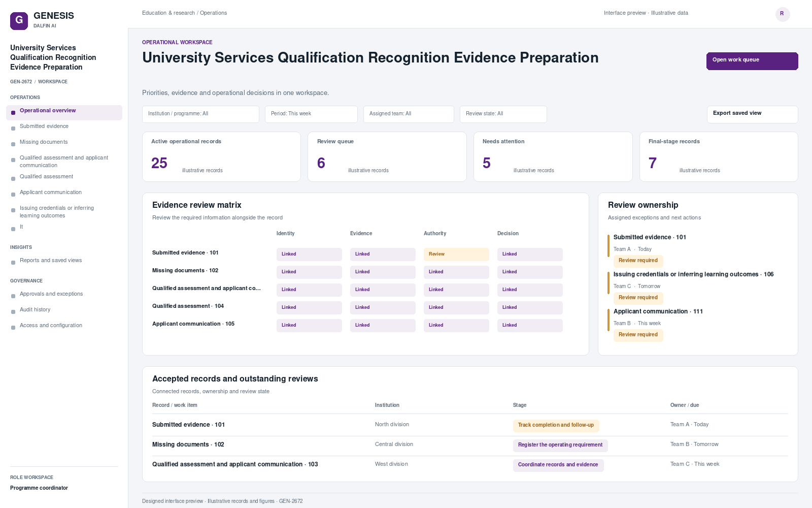The height and width of the screenshot is (508, 812).
Task: Click Review chip for Submitted evidence Authority
Action: [x=456, y=255]
